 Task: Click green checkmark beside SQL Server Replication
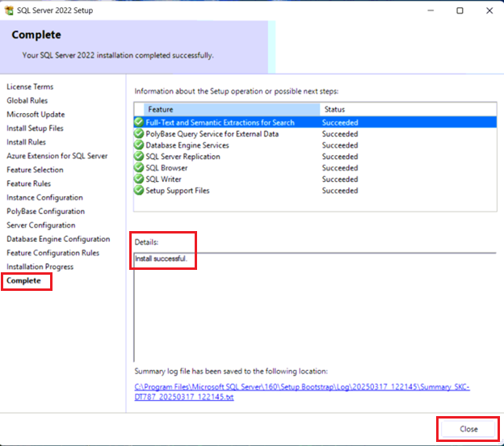139,156
